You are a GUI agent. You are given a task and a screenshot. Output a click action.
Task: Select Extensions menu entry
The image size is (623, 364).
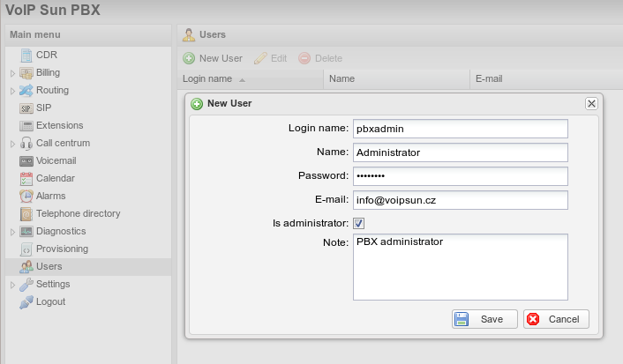tap(60, 125)
